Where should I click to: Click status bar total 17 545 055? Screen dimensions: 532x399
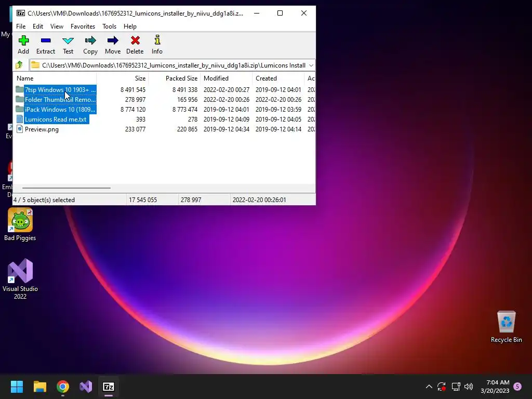tap(143, 200)
